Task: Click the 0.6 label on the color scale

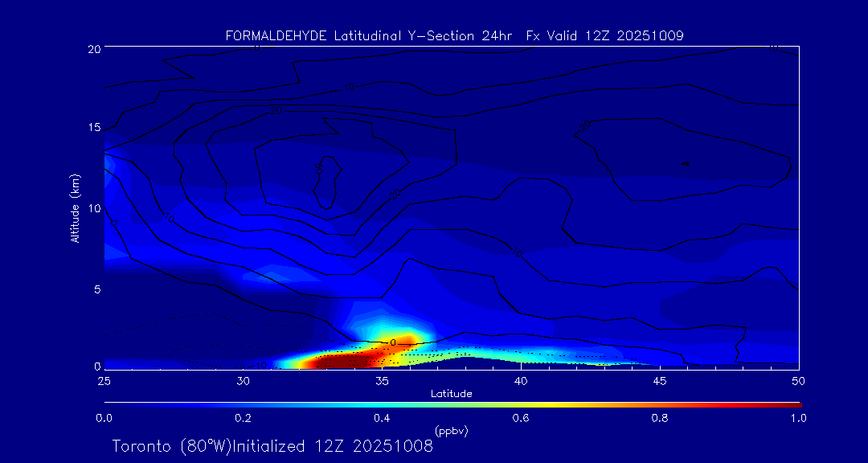Action: point(521,418)
